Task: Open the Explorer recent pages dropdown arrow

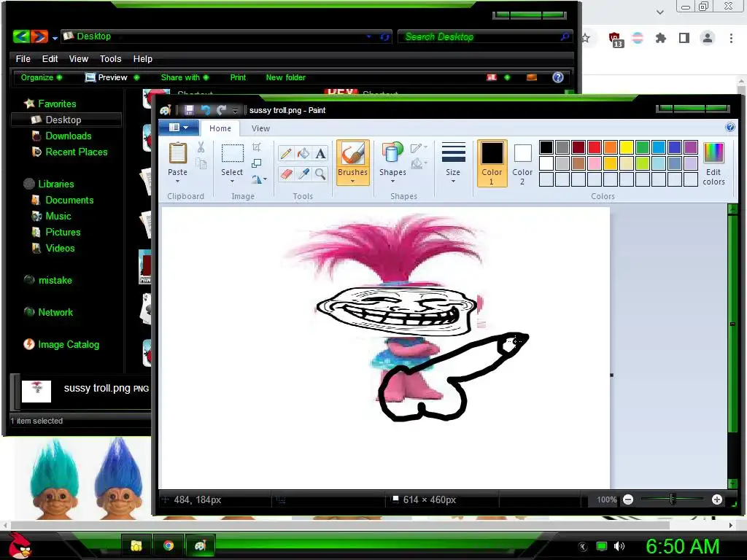Action: pos(55,38)
